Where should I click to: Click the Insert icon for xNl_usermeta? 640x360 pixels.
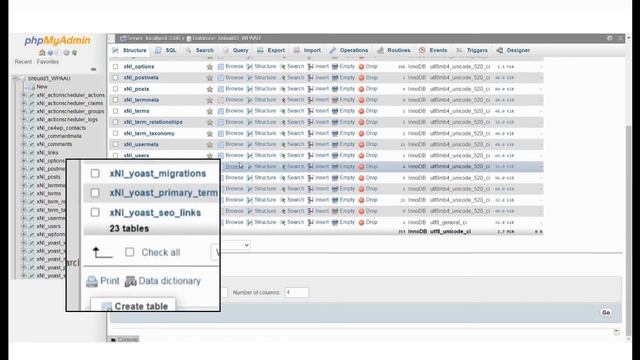point(311,144)
